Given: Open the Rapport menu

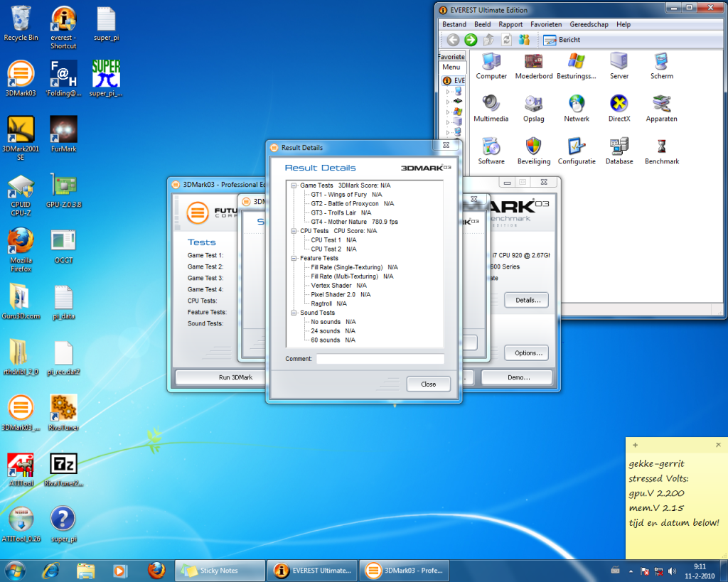Looking at the screenshot, I should [510, 25].
